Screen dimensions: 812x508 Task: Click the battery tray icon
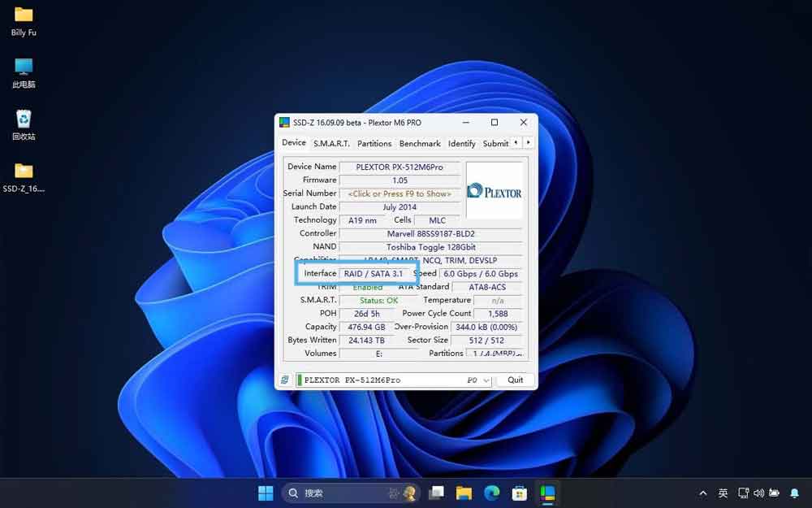coord(774,493)
